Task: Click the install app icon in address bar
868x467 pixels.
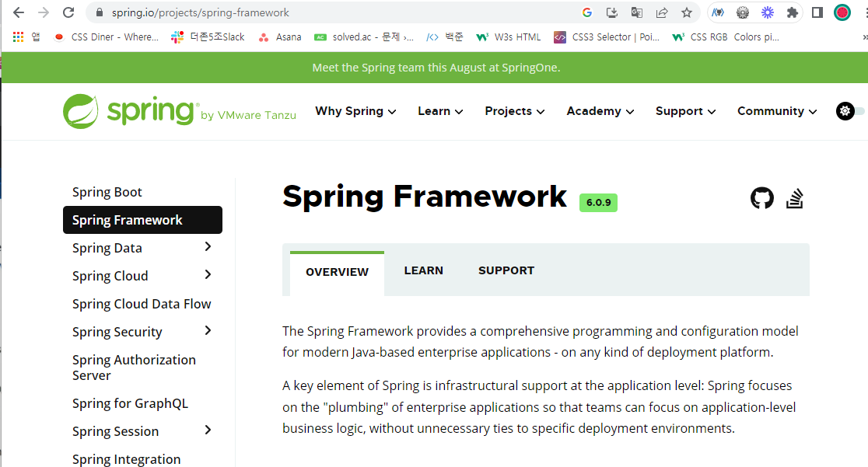Action: pyautogui.click(x=611, y=12)
